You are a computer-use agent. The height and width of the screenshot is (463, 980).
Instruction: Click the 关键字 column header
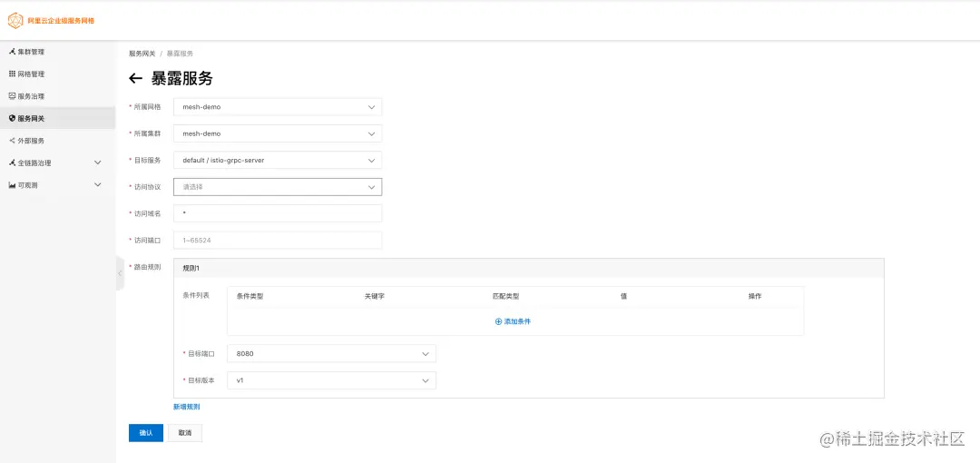point(375,297)
